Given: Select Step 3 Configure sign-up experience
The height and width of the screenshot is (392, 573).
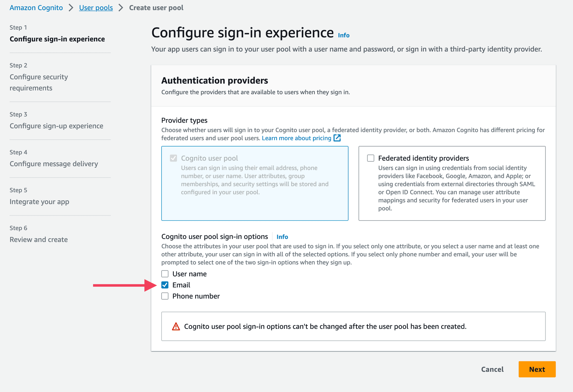Looking at the screenshot, I should [x=56, y=126].
